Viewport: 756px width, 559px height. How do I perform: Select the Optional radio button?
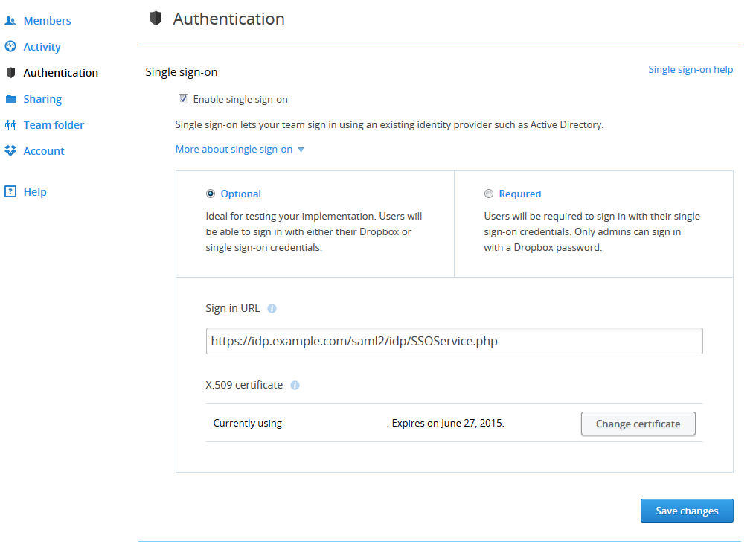211,194
